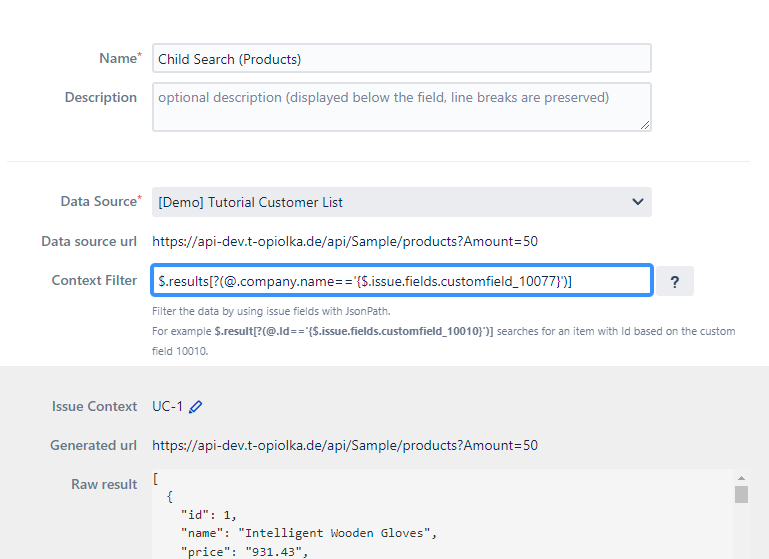Open the Data Source dropdown
769x559 pixels.
coord(401,202)
